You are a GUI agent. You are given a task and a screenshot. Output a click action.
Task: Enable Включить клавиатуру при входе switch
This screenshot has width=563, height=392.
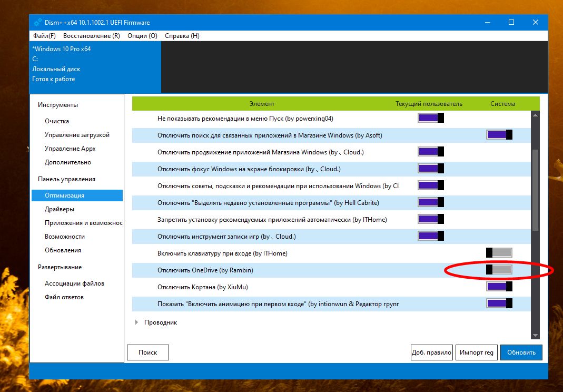click(x=499, y=253)
